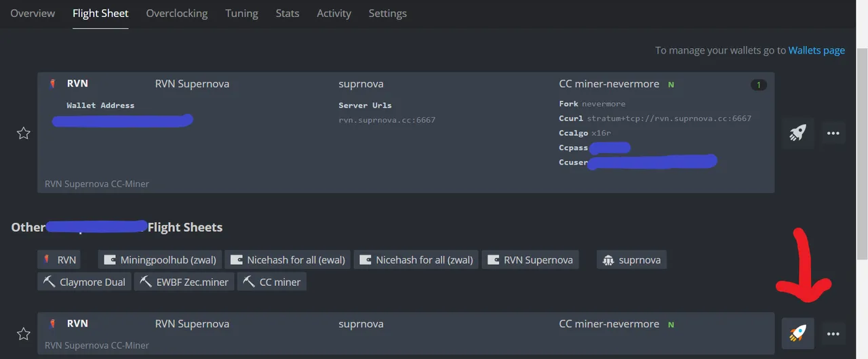
Task: Click 'RVN Supernova' wallet name in top sheet
Action: [x=192, y=84]
